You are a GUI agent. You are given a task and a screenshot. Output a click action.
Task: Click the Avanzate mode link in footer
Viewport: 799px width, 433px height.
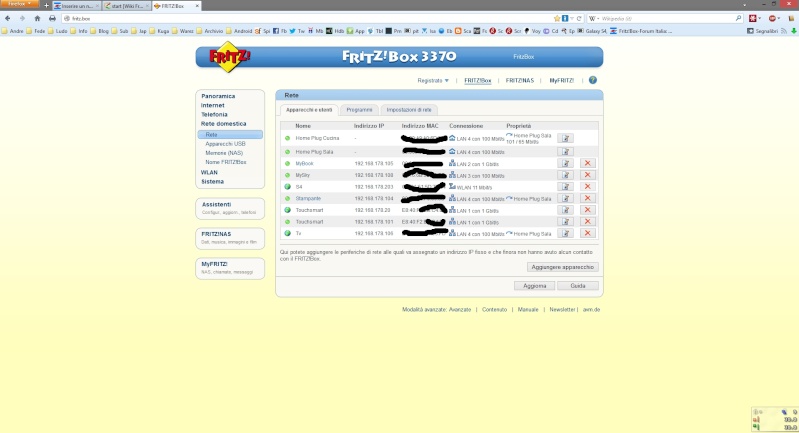tap(460, 310)
